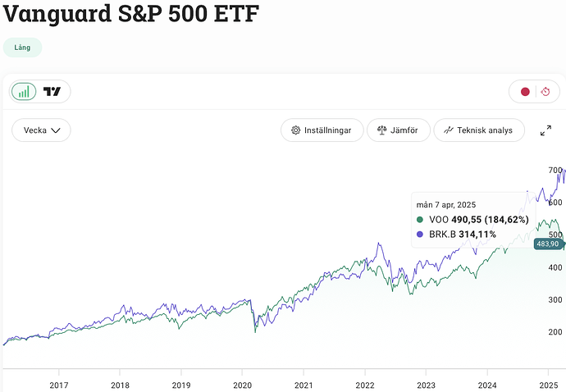566x392 pixels.
Task: Switch to the simple bar chart view
Action: point(25,92)
